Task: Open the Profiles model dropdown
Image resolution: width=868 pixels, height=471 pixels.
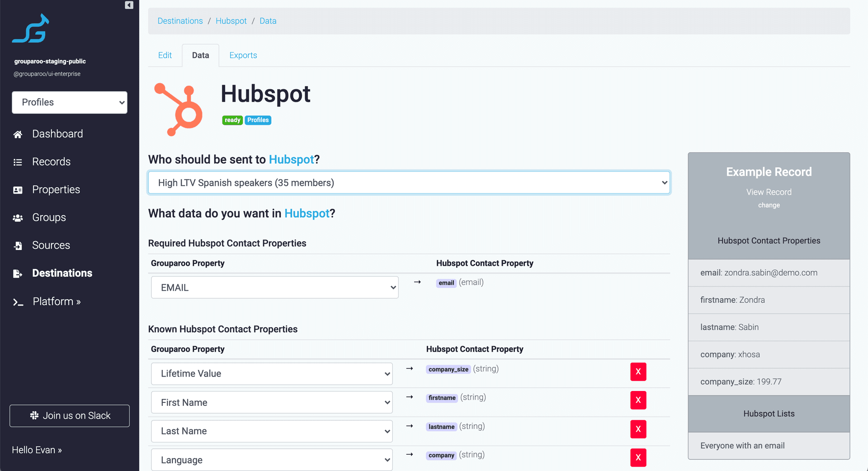Action: (70, 103)
